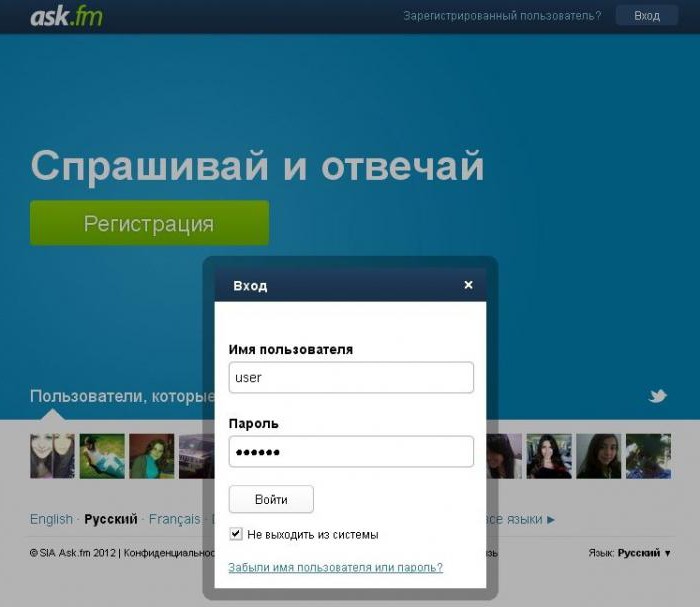Viewport: 700px width, 607px height.
Task: Switch language to English
Action: click(x=51, y=519)
